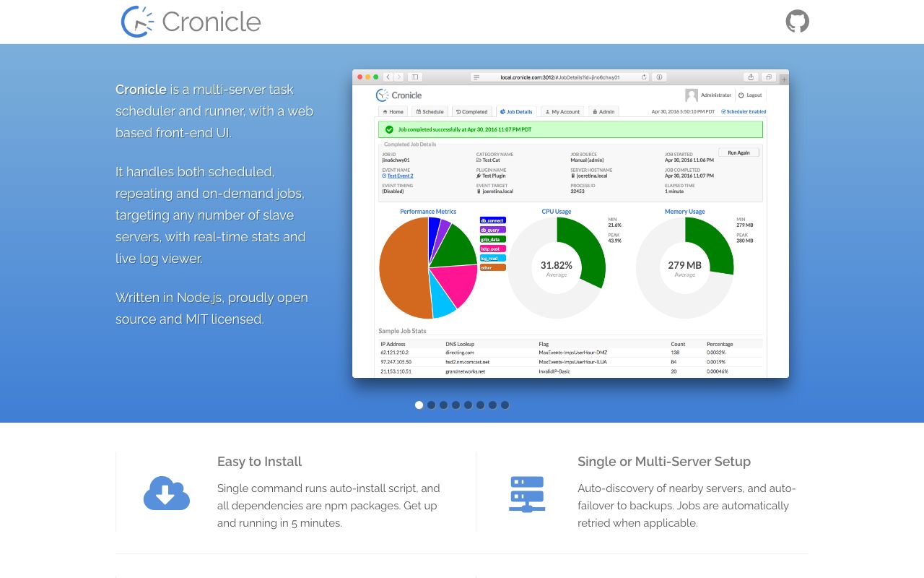Select the last carousel dot
Image resolution: width=924 pixels, height=578 pixels.
tap(505, 405)
